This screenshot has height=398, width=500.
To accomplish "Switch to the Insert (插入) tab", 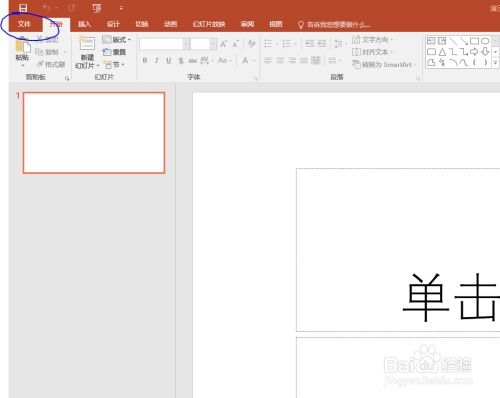I will (84, 24).
